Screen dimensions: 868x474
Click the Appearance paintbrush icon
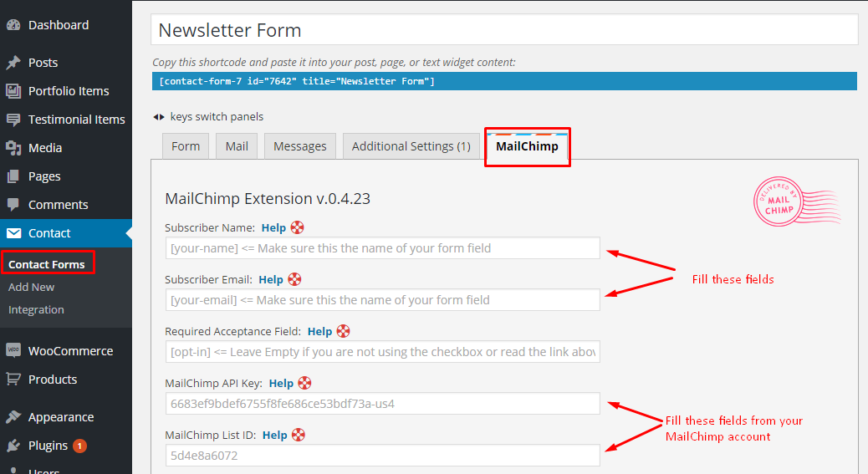pos(13,417)
